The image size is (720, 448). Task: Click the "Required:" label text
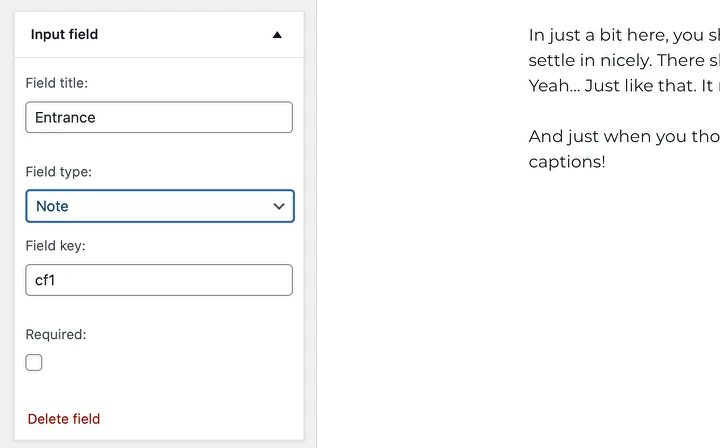(56, 335)
